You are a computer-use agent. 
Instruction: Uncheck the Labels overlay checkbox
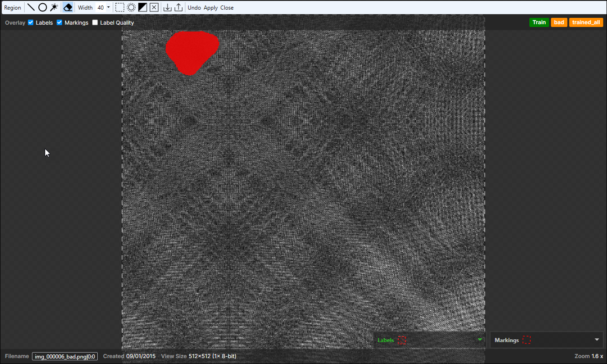(31, 22)
